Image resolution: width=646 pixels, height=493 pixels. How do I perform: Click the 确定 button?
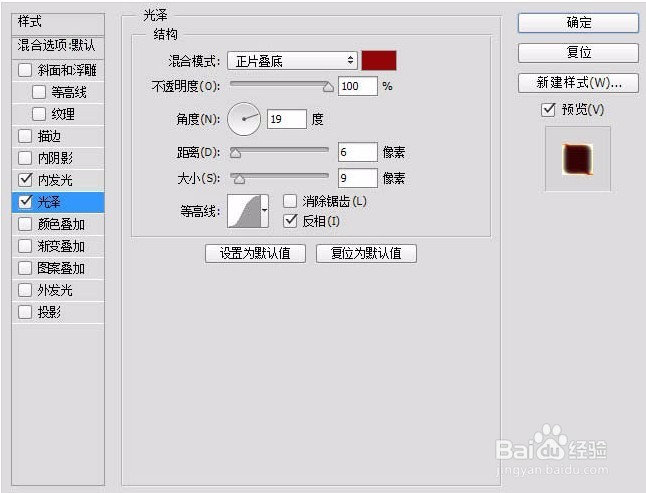click(578, 23)
